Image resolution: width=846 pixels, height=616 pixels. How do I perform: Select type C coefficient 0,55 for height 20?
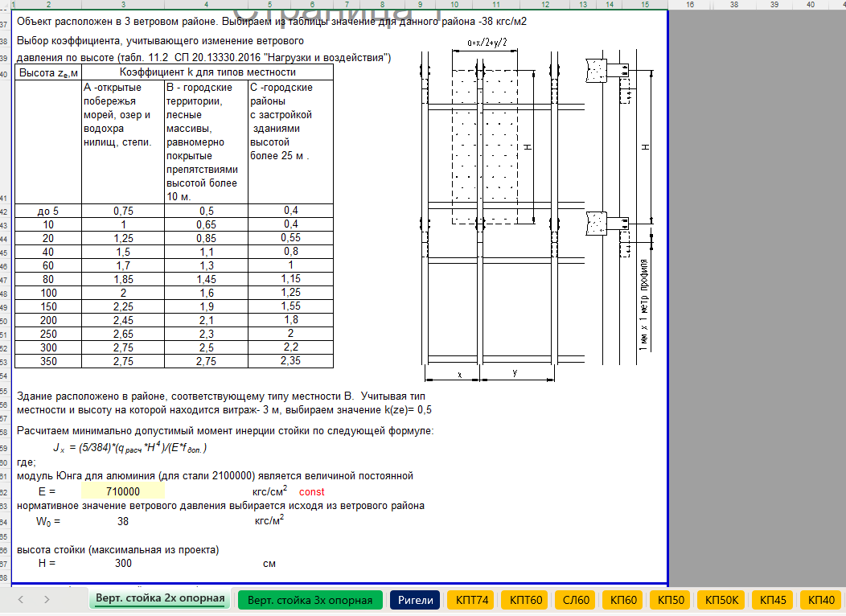click(290, 238)
